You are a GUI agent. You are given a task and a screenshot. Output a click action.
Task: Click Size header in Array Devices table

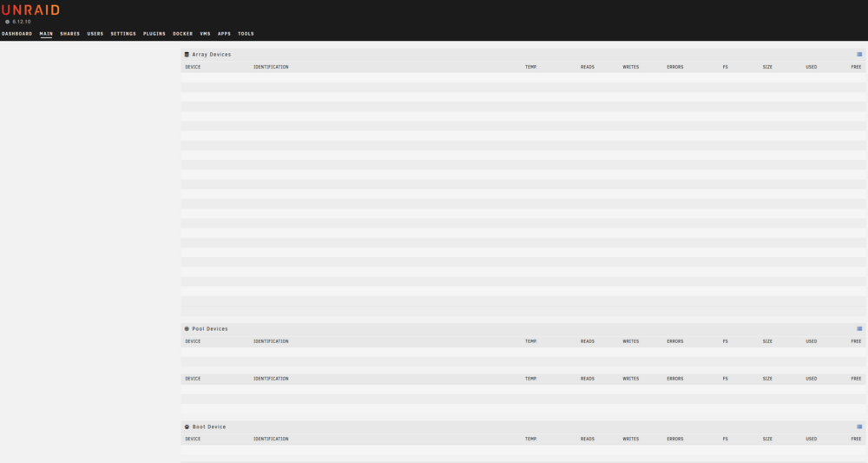(x=767, y=67)
